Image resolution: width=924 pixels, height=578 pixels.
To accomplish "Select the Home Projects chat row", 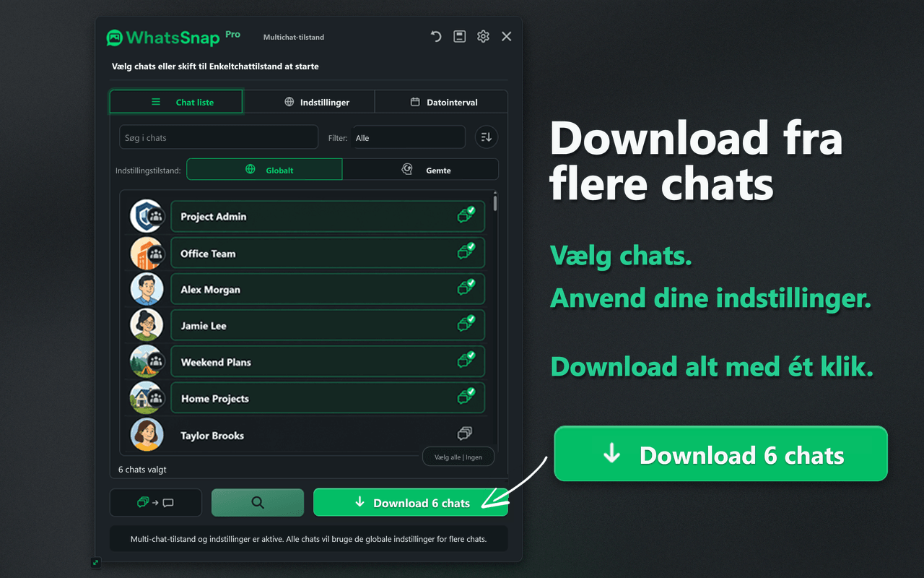I will [328, 398].
